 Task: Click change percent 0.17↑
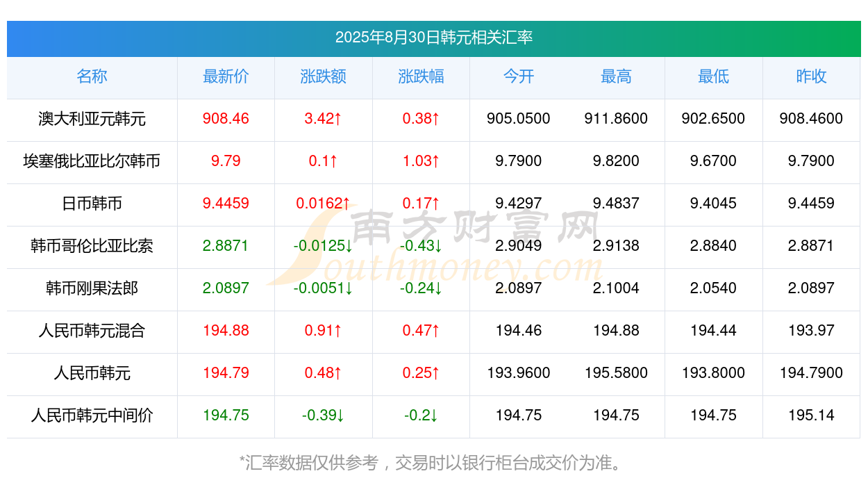(421, 204)
